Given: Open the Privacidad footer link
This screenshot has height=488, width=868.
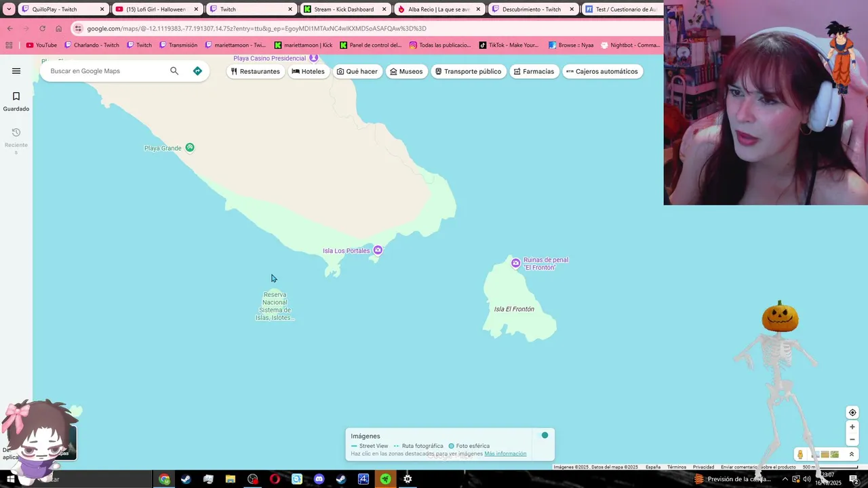Looking at the screenshot, I should tap(703, 467).
